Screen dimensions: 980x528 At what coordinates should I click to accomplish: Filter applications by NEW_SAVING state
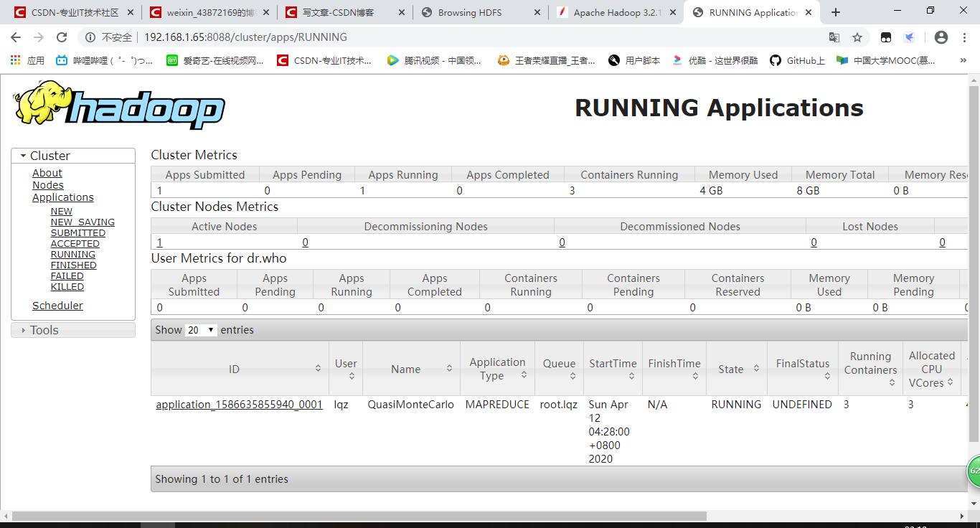click(83, 222)
